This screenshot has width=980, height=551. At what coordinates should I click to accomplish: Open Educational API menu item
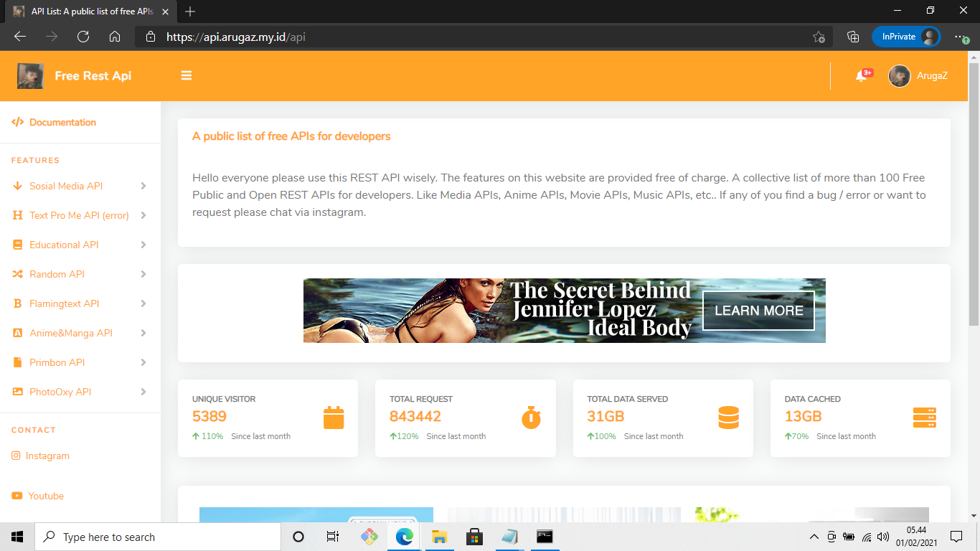tap(80, 245)
